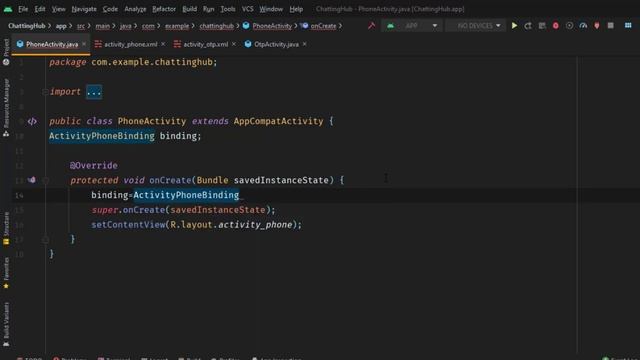Switch to the OtpActivity.java tab

[x=276, y=44]
